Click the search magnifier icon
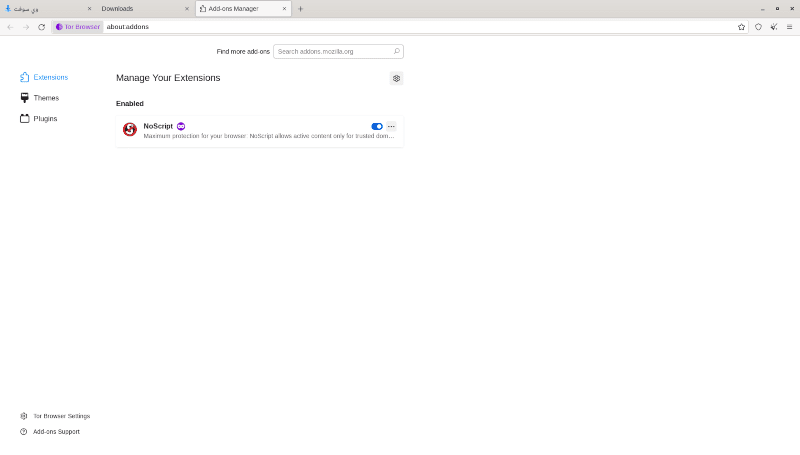 (396, 52)
